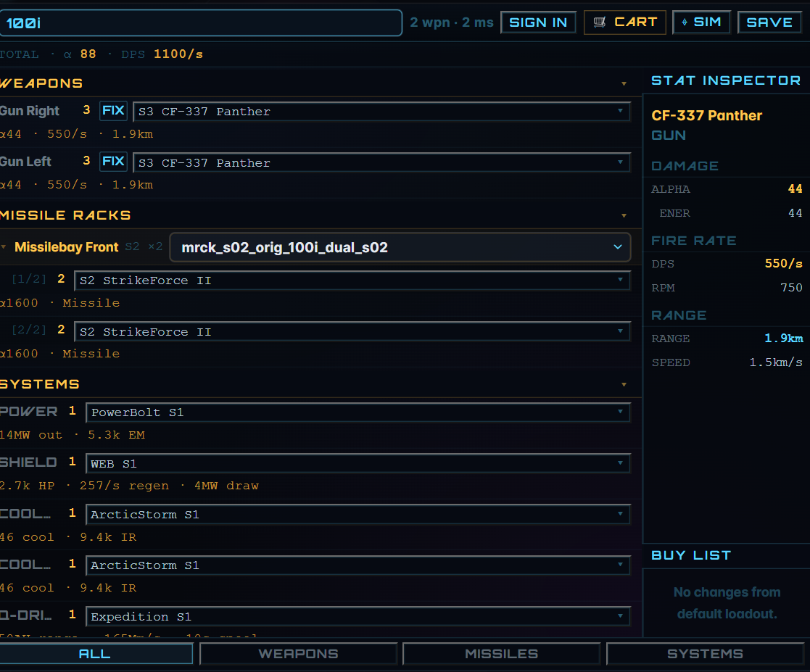
Task: Click the ship name field showing 100i
Action: [x=200, y=22]
